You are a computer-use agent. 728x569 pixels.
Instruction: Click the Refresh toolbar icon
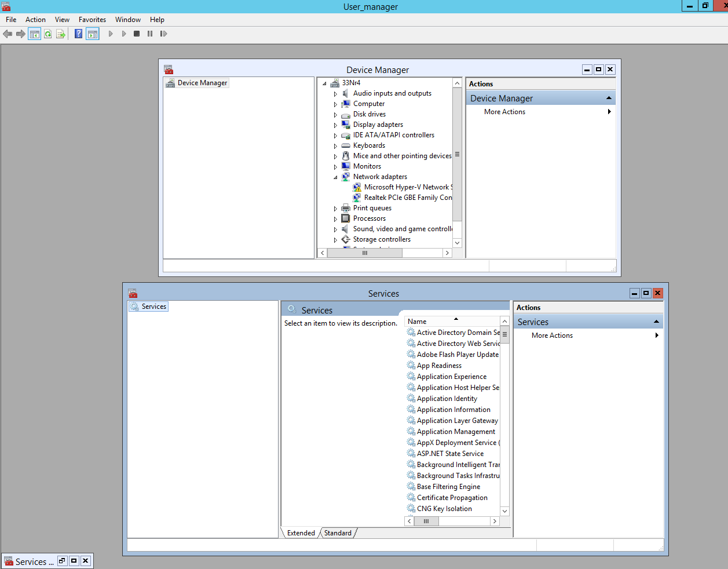[48, 34]
